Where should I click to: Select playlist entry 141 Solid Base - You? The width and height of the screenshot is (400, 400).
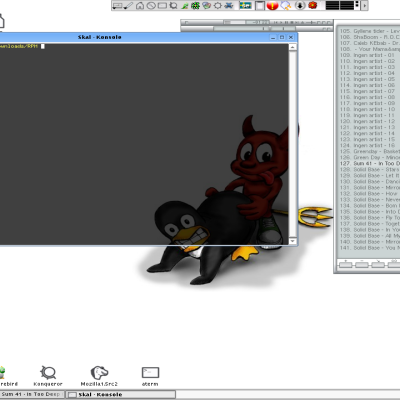coord(369,248)
